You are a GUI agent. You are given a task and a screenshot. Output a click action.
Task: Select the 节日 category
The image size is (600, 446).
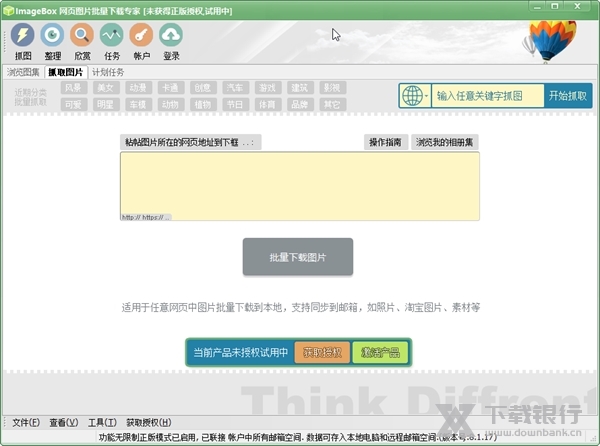pos(235,104)
